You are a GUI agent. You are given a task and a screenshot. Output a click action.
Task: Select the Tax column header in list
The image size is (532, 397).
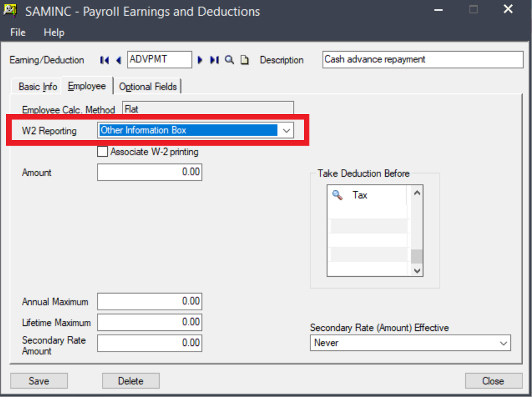point(359,195)
